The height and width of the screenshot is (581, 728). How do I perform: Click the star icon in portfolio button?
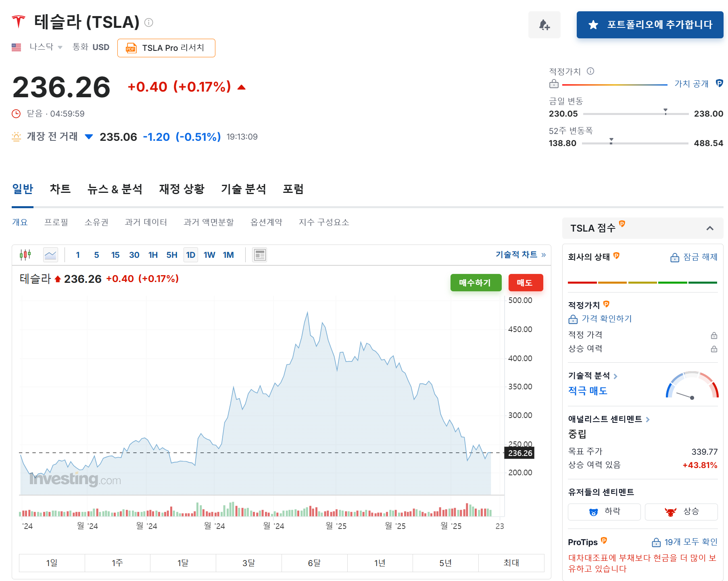coord(593,25)
